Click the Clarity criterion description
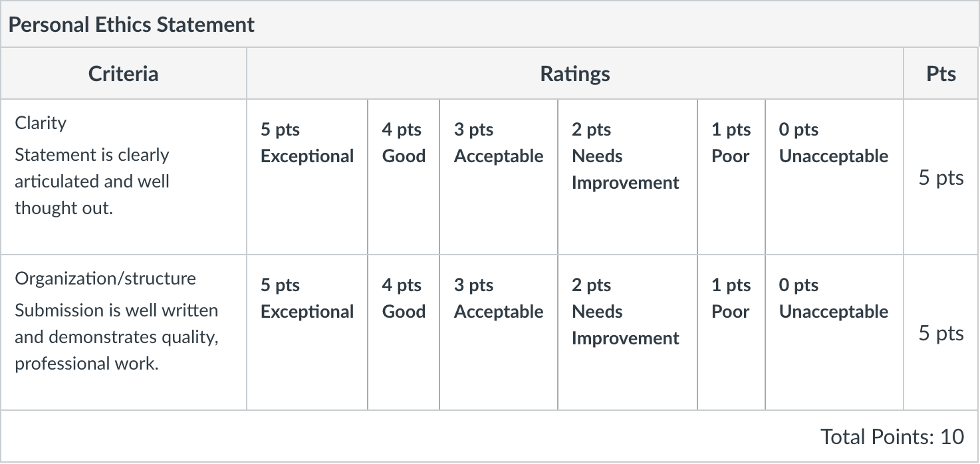Screen dimensions: 980x464 pyautogui.click(x=92, y=181)
